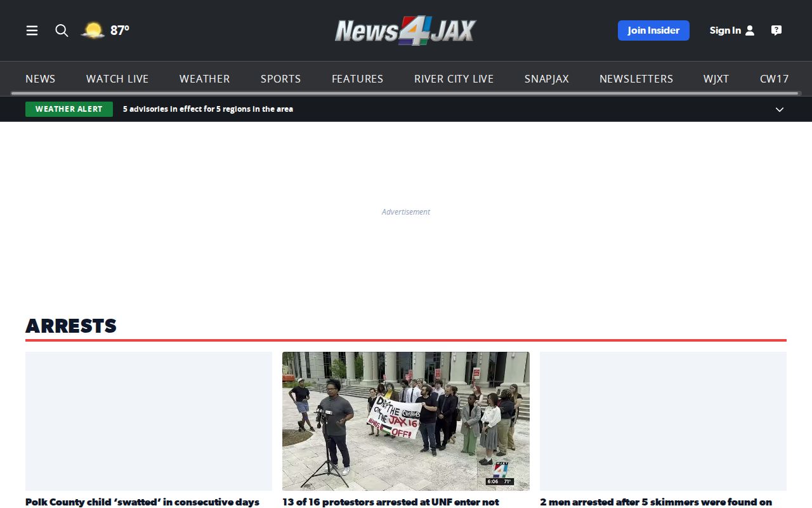Click the News4JAX logo

point(405,30)
